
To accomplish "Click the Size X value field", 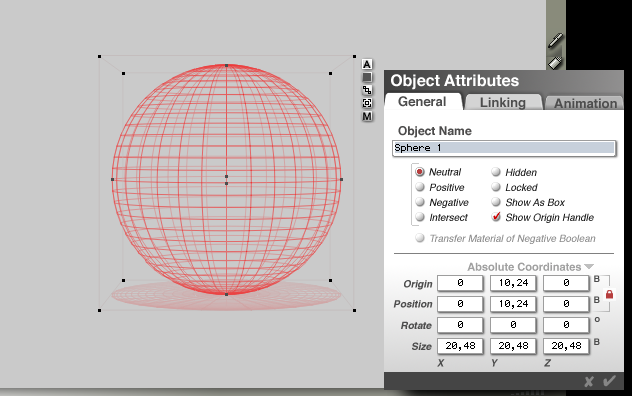I will click(460, 346).
